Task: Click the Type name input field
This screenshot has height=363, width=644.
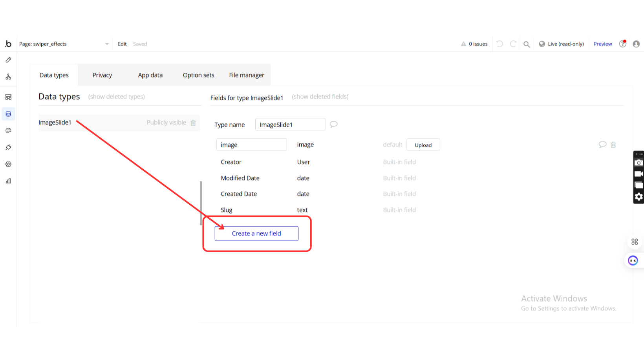Action: tap(290, 125)
